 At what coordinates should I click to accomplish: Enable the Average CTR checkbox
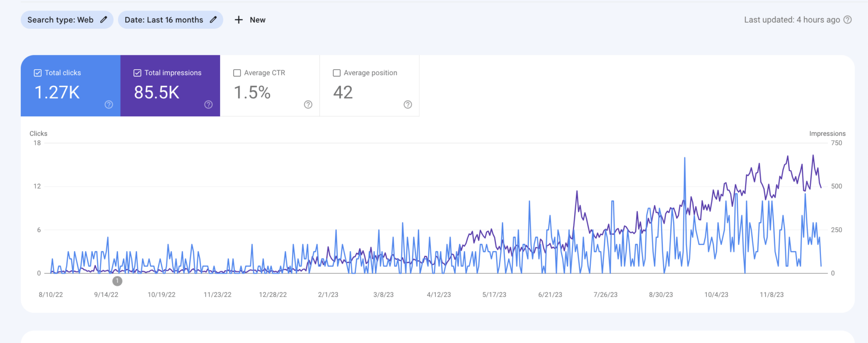pyautogui.click(x=237, y=73)
